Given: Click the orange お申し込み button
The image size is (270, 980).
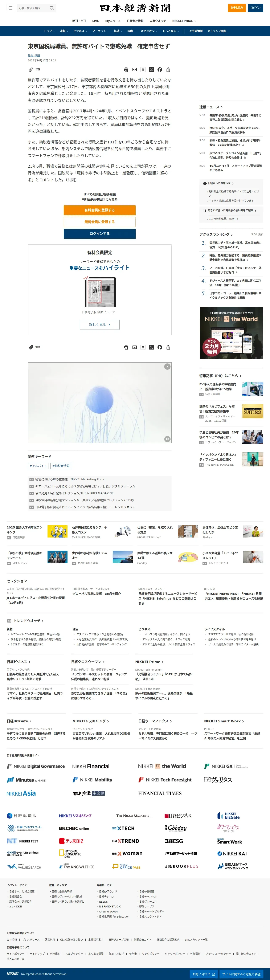Looking at the screenshot, I should 237,8.
